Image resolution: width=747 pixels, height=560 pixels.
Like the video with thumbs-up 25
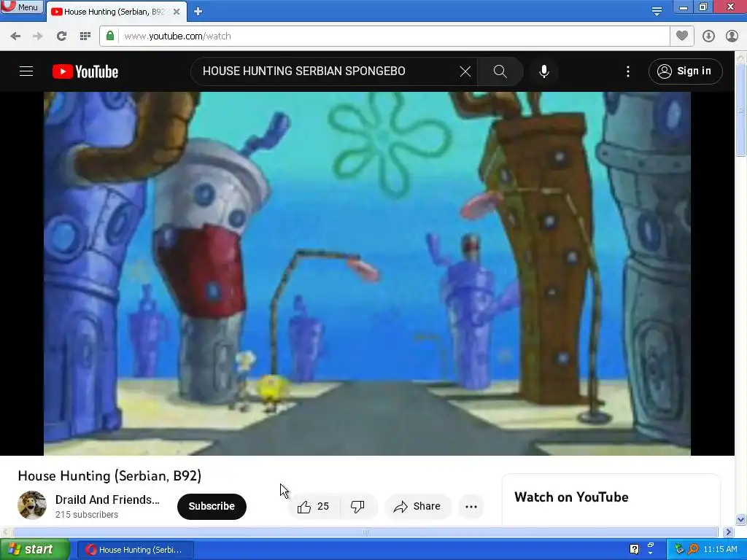(x=314, y=506)
